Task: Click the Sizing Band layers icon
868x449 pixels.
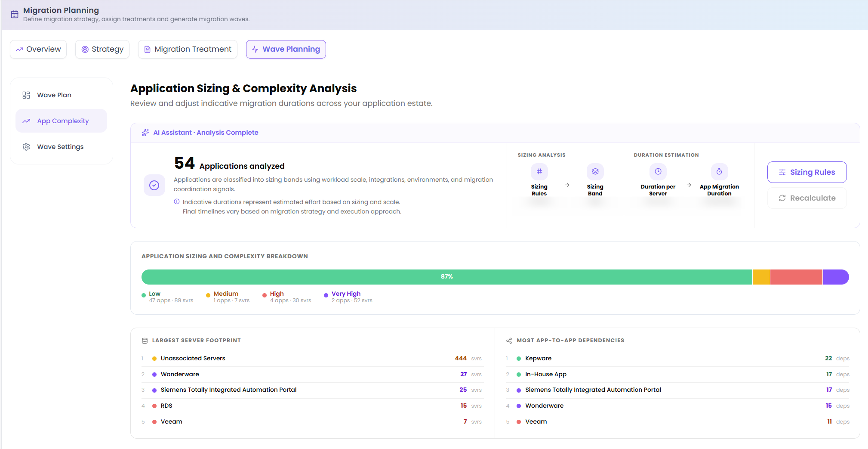Action: point(595,171)
